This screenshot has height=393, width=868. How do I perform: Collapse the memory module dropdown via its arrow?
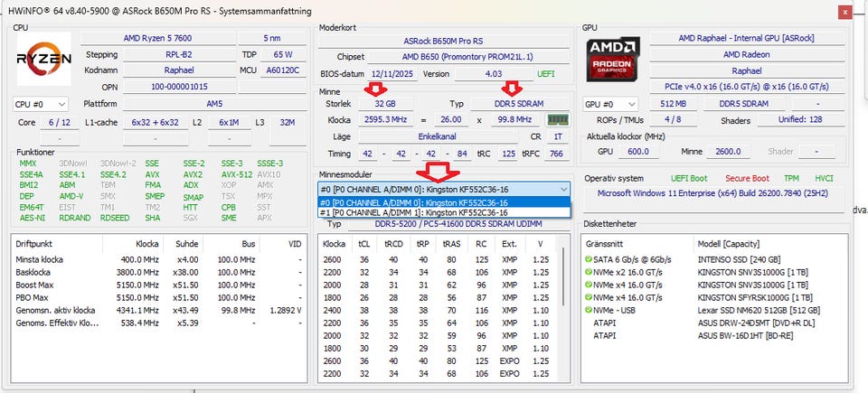pyautogui.click(x=564, y=189)
